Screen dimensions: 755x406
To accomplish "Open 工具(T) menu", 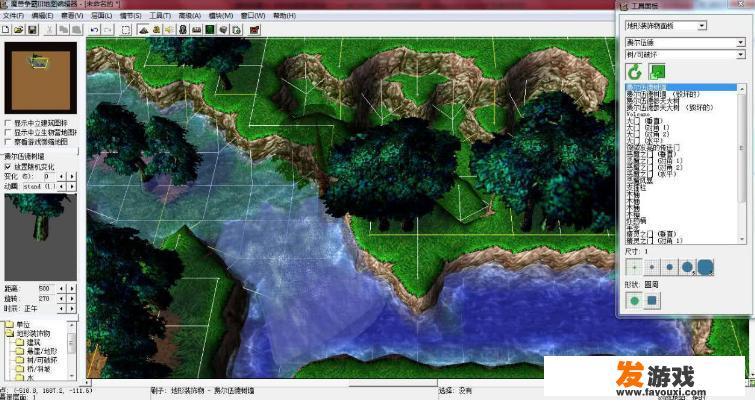I will (x=160, y=16).
